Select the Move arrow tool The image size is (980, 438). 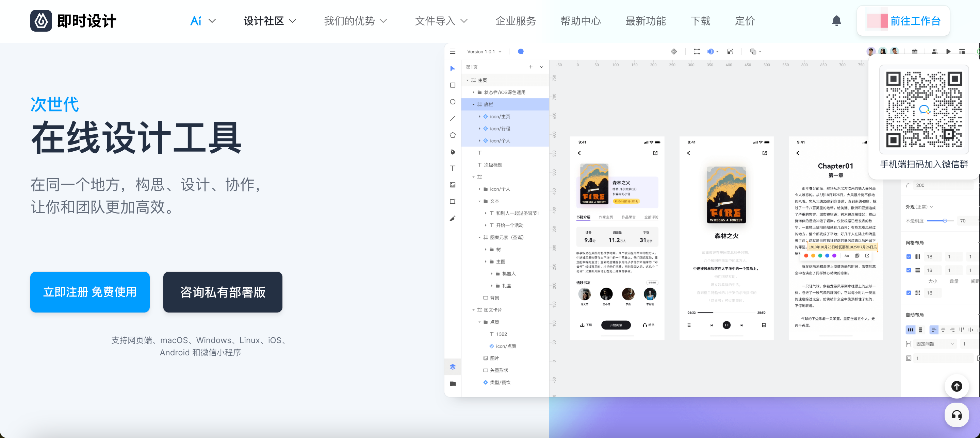pos(453,68)
